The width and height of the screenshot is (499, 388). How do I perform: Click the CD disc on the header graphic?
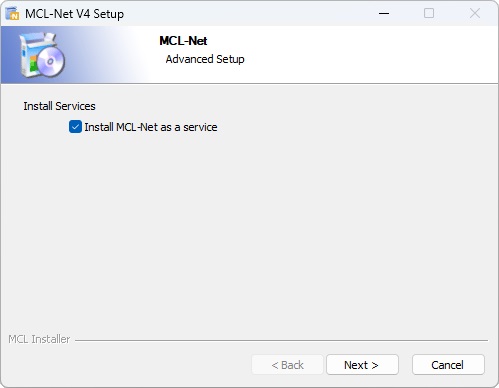click(x=50, y=61)
